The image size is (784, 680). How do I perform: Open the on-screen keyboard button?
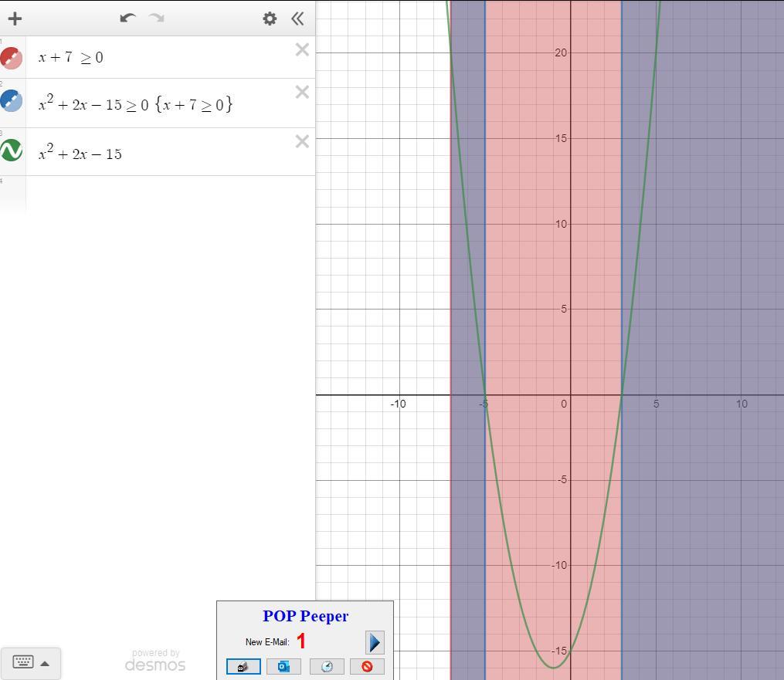coord(23,662)
